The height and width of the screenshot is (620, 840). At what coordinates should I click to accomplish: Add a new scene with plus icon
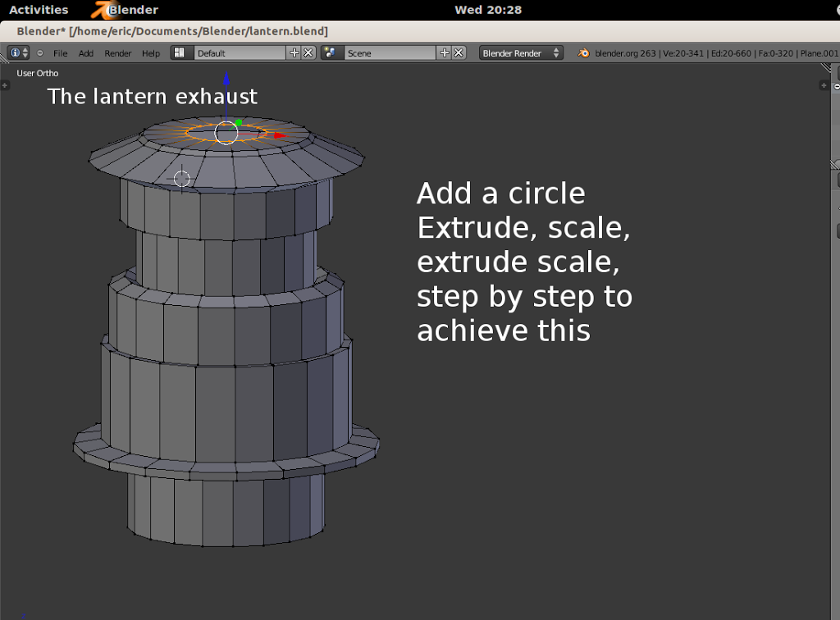click(x=445, y=52)
